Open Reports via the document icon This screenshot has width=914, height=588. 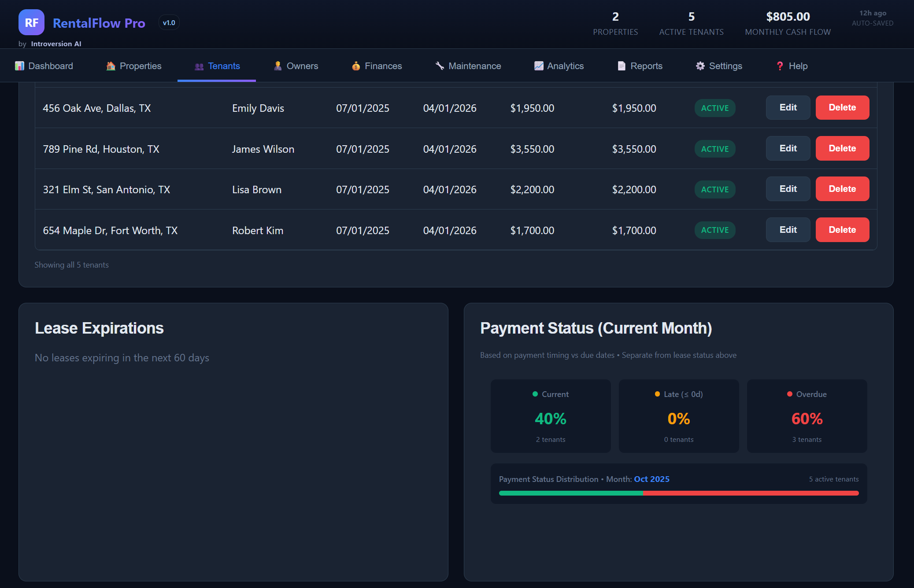point(621,66)
